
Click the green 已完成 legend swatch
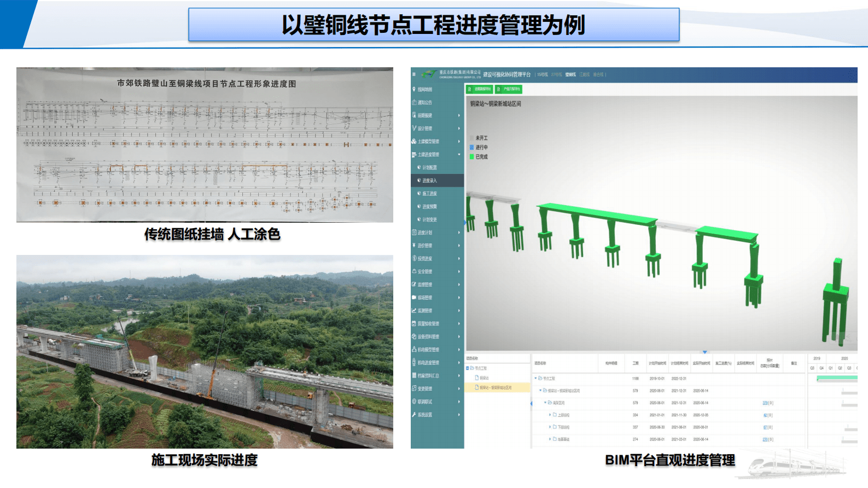(471, 156)
